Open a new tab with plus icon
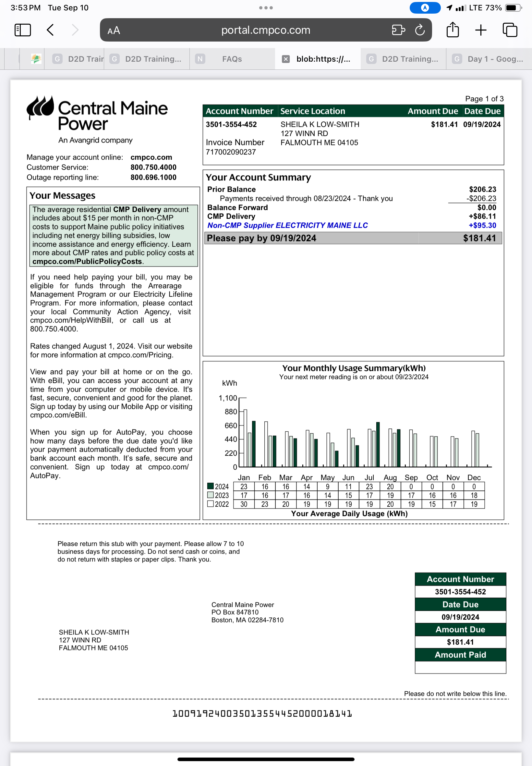 (x=481, y=30)
